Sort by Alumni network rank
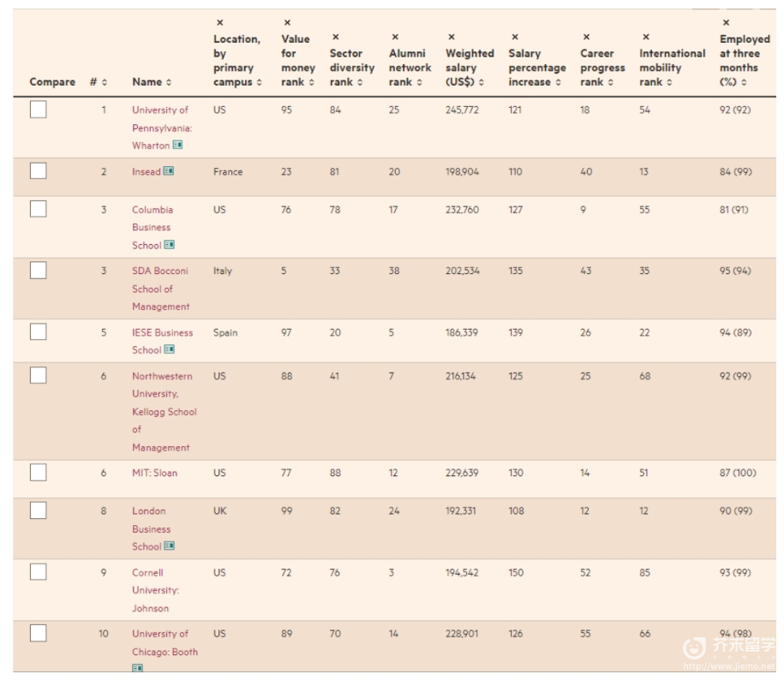Screen dimensions: 784x680 [x=420, y=82]
